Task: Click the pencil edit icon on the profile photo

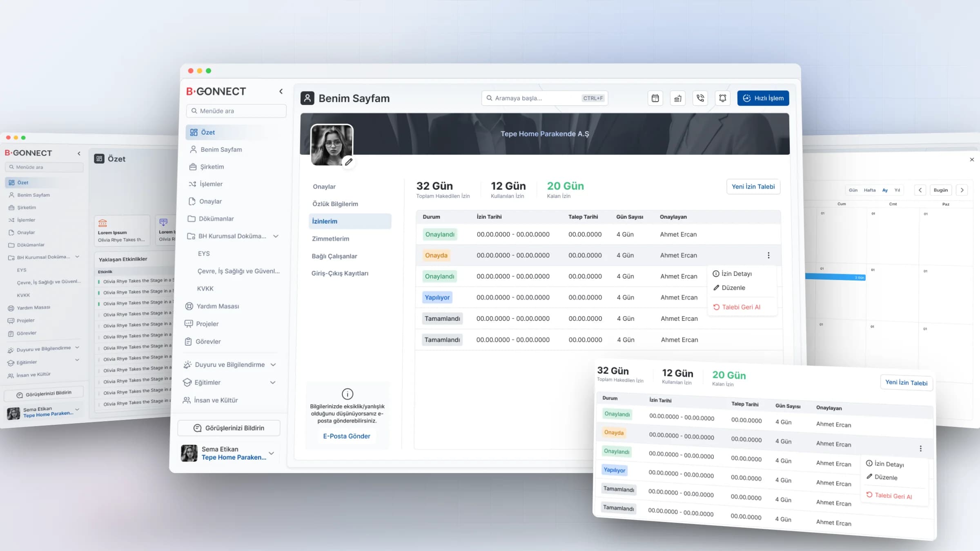Action: pos(348,162)
